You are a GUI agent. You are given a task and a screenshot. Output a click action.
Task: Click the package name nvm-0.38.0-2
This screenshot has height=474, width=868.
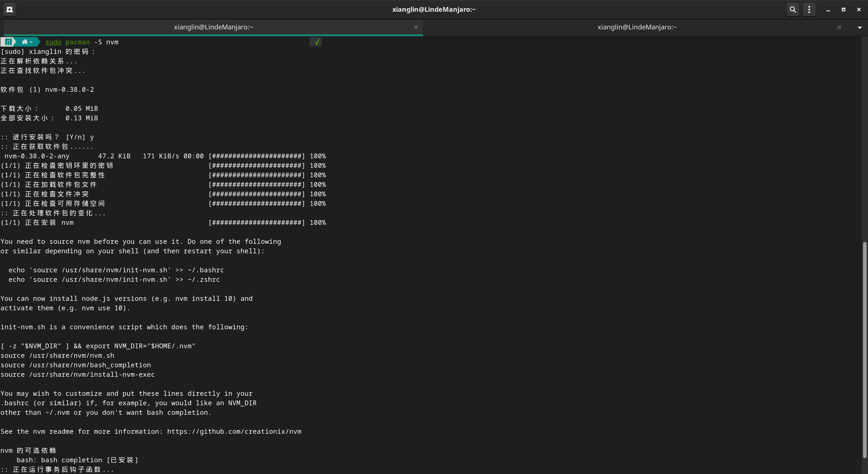(x=69, y=90)
